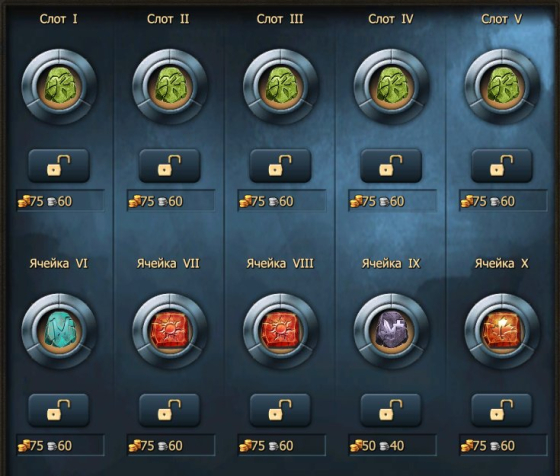This screenshot has width=560, height=476.
Task: Select the green rune in Слот I
Action: point(59,87)
